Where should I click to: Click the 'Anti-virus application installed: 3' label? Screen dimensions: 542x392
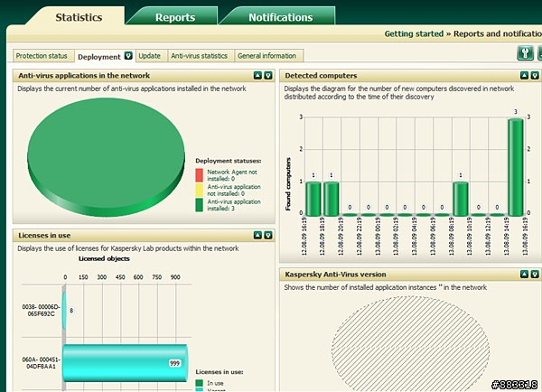234,205
